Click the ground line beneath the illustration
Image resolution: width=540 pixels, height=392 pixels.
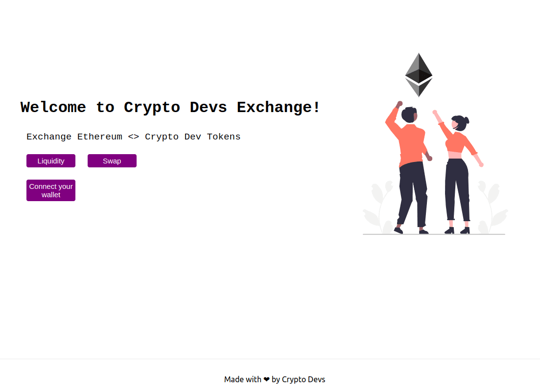pyautogui.click(x=434, y=234)
